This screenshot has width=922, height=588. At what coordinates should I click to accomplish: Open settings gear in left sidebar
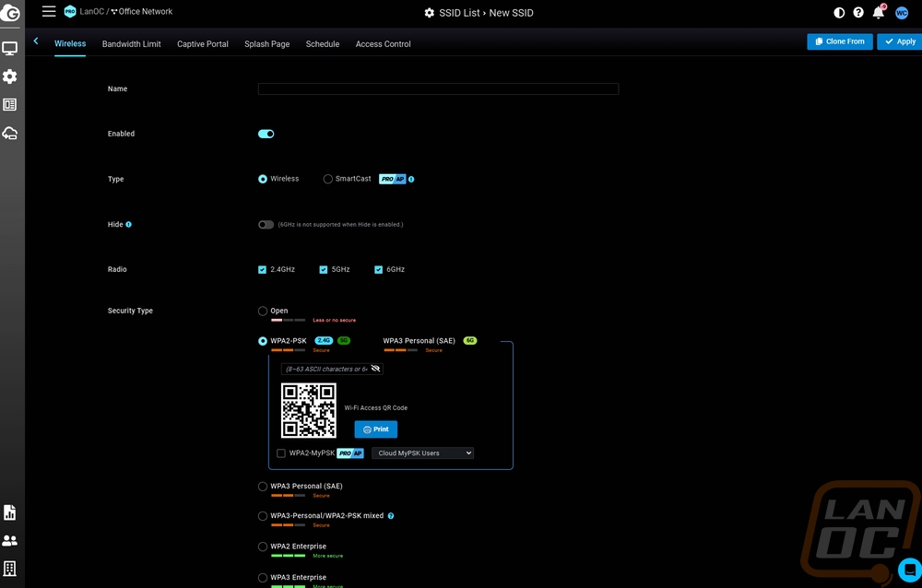[10, 76]
